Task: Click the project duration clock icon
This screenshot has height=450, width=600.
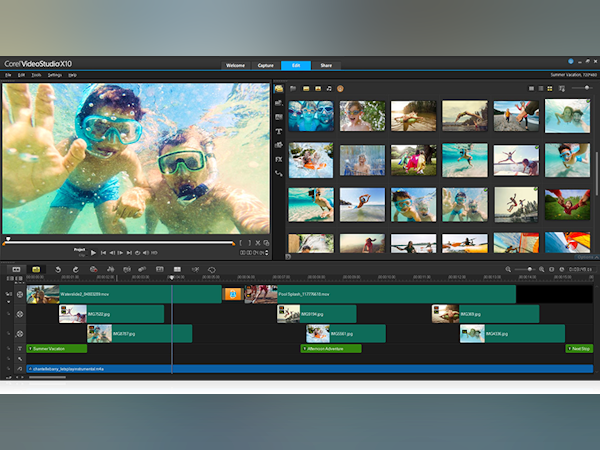Action: click(x=561, y=269)
